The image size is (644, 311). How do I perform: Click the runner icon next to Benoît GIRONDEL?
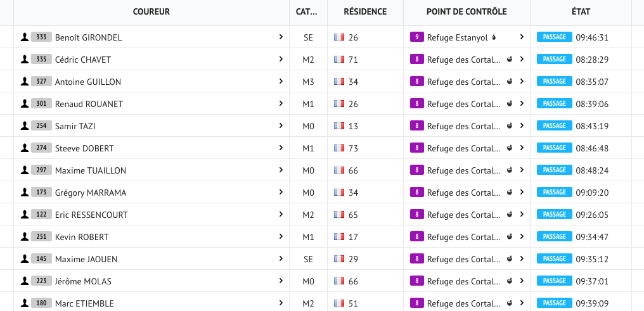coord(25,37)
